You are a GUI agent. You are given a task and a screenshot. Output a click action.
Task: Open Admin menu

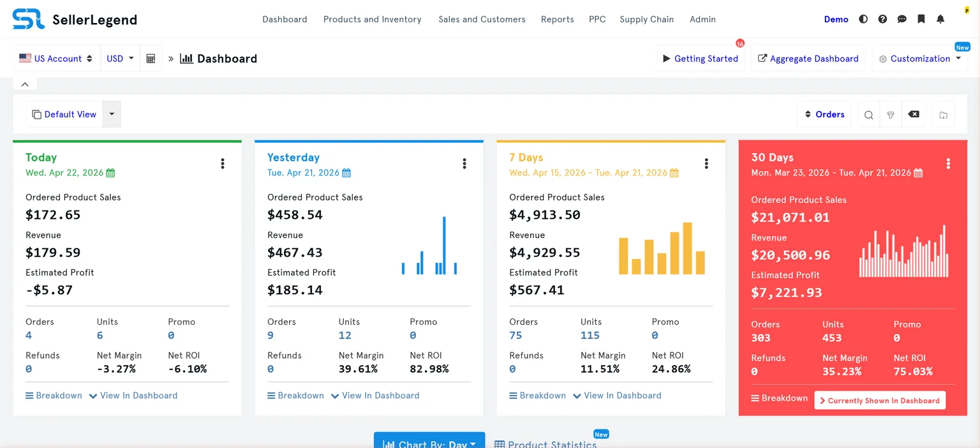pos(702,19)
